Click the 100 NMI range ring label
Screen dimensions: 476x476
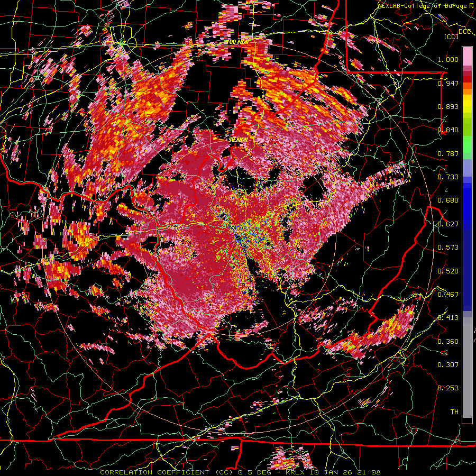click(x=239, y=42)
